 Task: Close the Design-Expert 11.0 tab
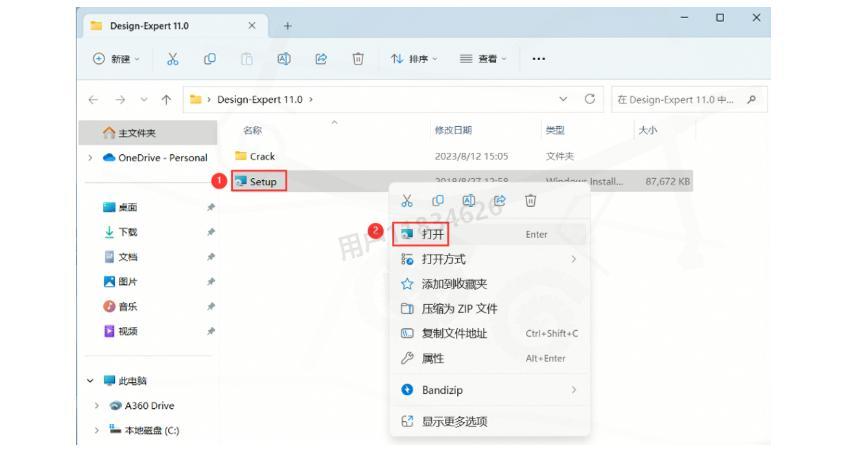(252, 26)
